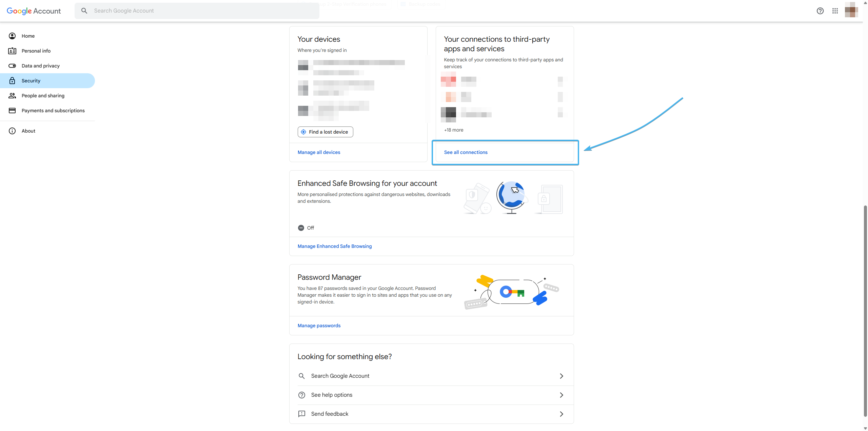Click the Payments card icon
This screenshot has width=868, height=431.
pyautogui.click(x=12, y=111)
